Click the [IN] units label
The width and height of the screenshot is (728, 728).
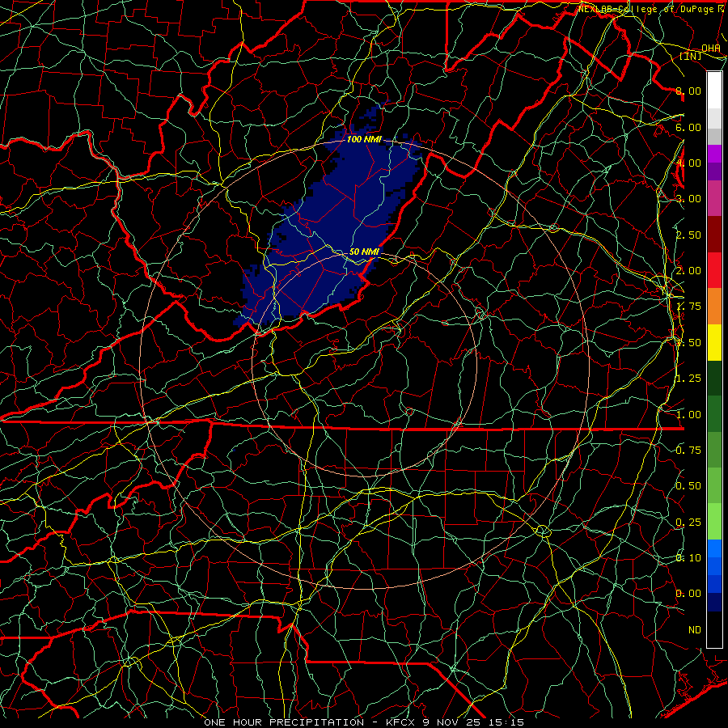coord(691,56)
